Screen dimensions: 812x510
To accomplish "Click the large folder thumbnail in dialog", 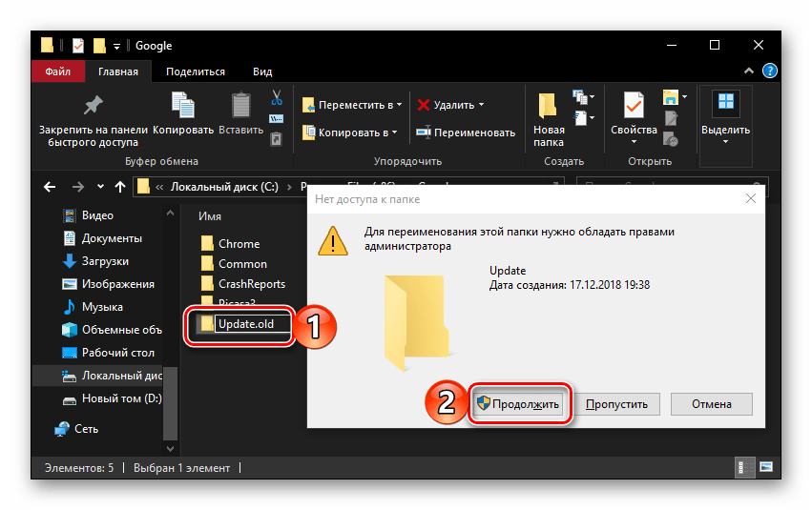I will (419, 323).
